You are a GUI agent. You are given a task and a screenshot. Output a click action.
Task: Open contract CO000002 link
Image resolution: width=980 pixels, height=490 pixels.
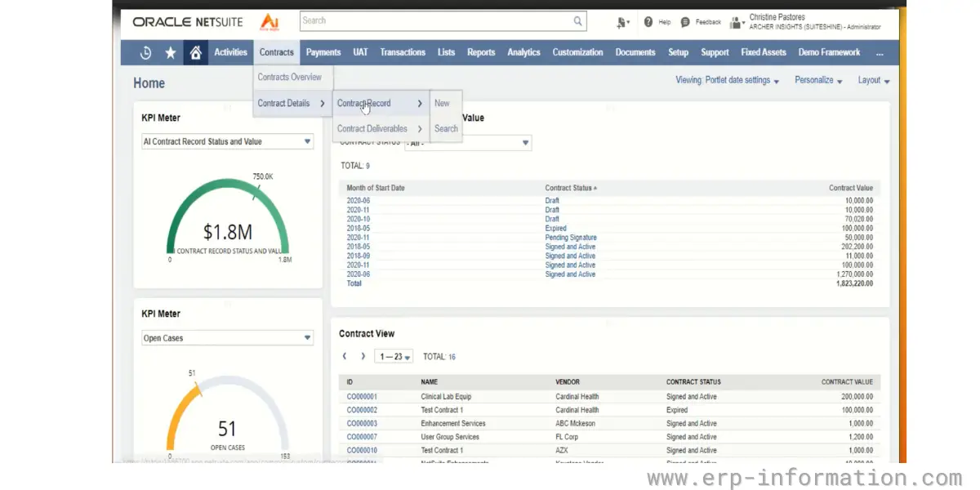[362, 410]
